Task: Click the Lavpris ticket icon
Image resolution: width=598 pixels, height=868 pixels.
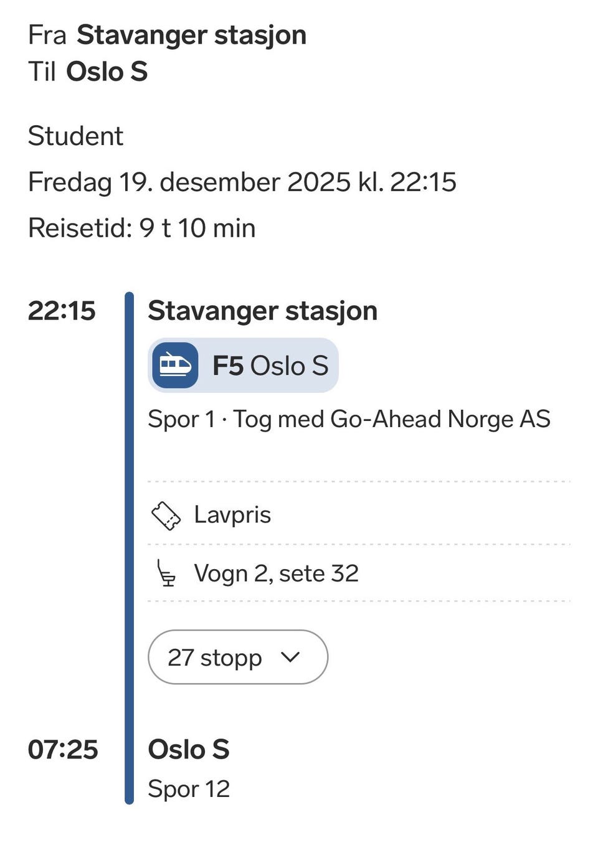Action: click(x=166, y=516)
